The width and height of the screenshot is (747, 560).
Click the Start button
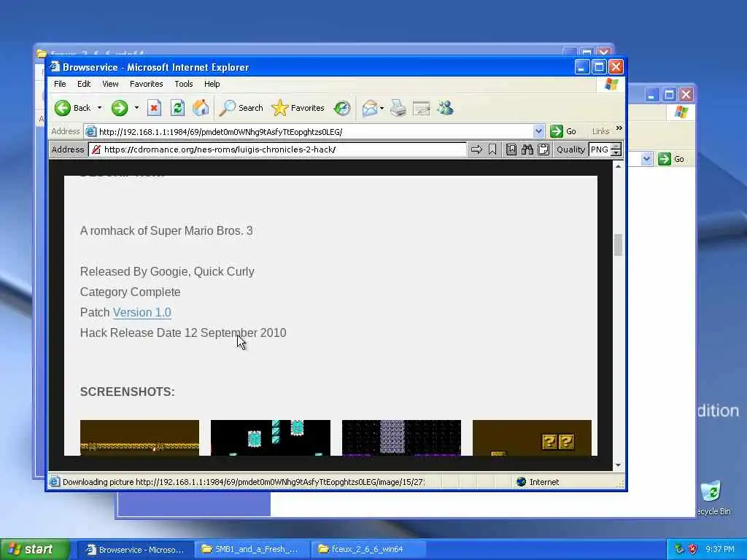pos(34,550)
